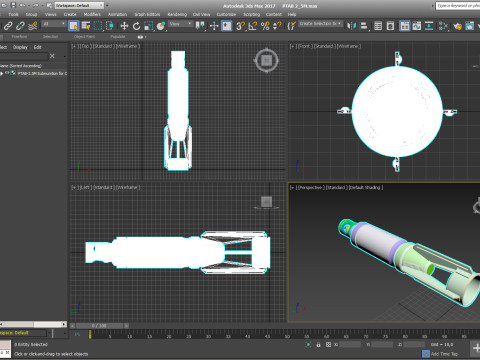Open the View reference coordinate dropdown
This screenshot has width=480, height=360.
[x=180, y=24]
